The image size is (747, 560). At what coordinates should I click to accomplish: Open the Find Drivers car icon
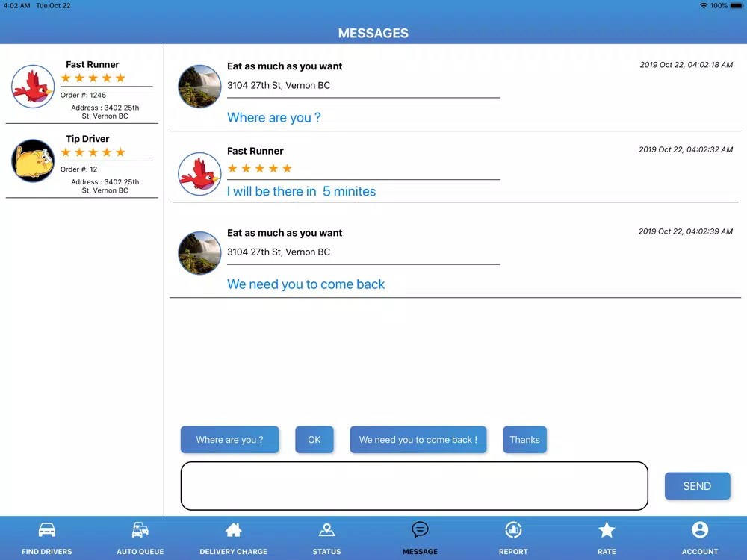pyautogui.click(x=46, y=529)
